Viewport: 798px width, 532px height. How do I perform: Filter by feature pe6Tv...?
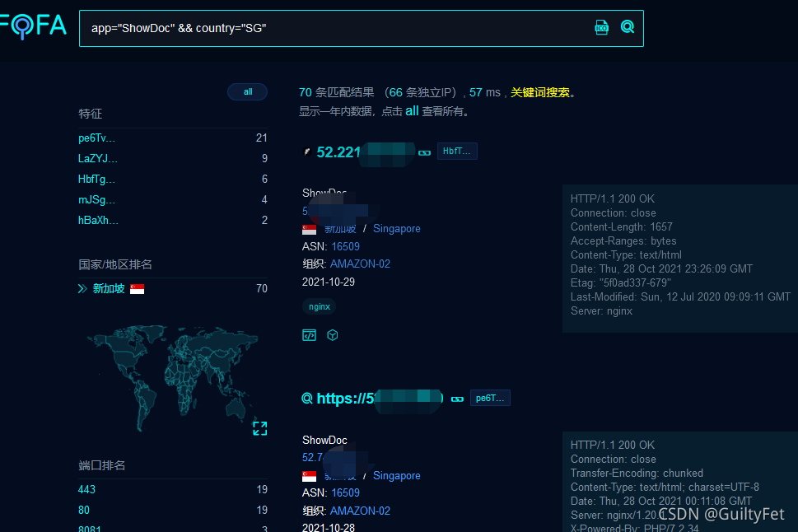(96, 138)
